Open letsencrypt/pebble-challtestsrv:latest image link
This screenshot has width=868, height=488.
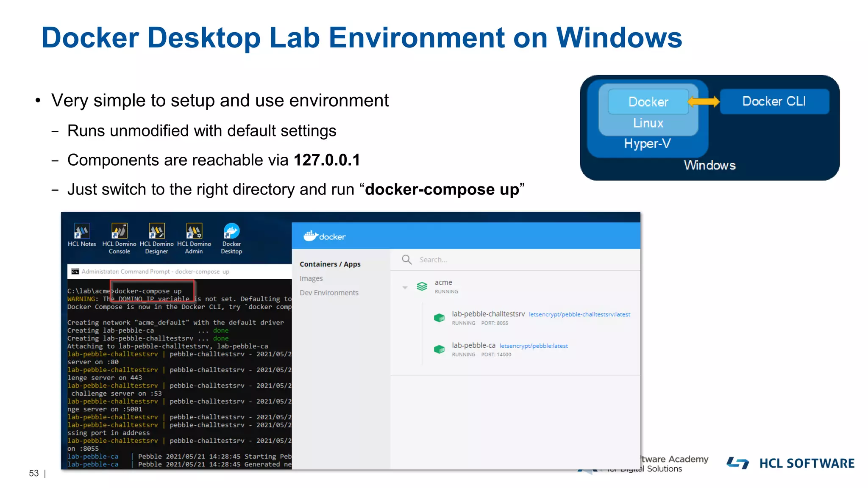[579, 314]
